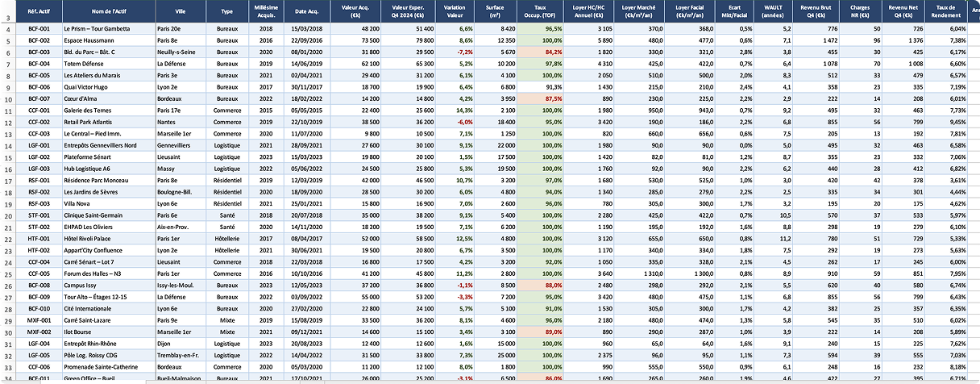Select the 'Galerie des Ternes' cell
This screenshot has width=980, height=384.
[x=108, y=110]
